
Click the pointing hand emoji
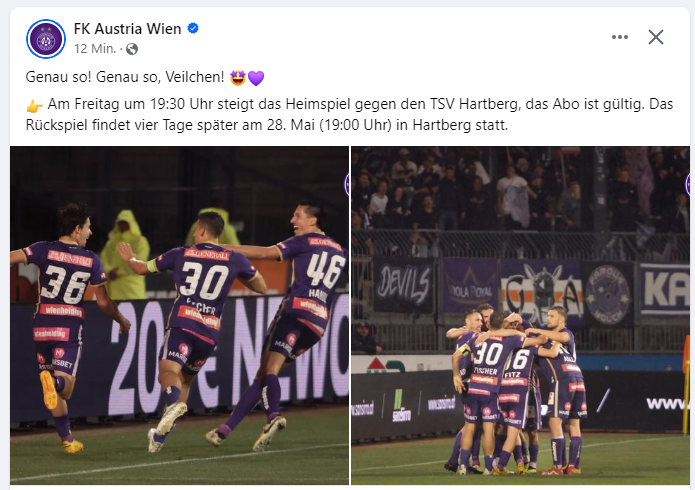point(34,106)
